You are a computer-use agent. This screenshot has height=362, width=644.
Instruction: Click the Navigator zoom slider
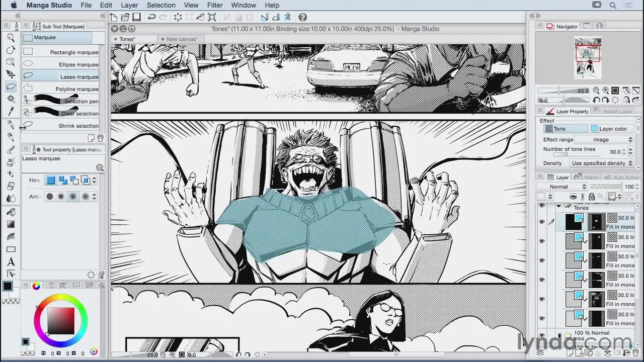563,90
